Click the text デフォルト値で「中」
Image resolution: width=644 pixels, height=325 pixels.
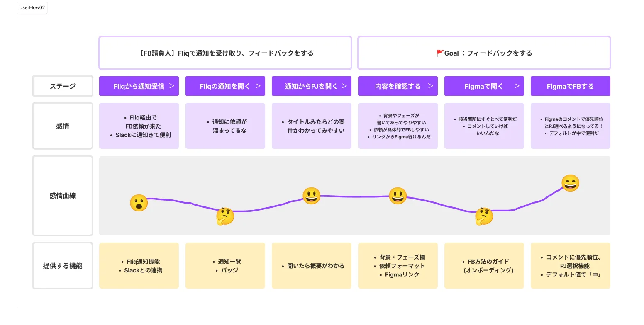point(574,274)
